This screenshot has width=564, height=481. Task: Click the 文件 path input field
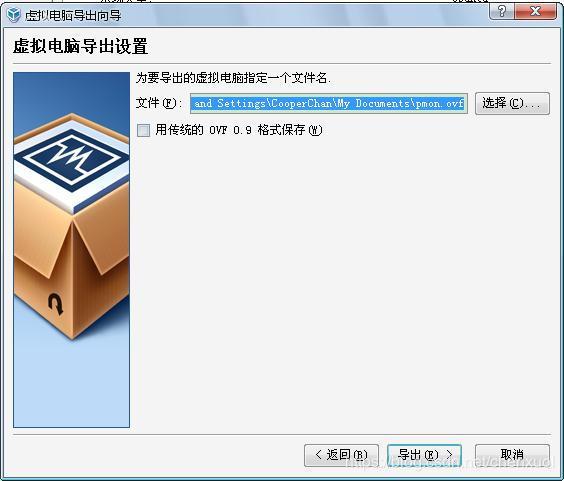329,104
